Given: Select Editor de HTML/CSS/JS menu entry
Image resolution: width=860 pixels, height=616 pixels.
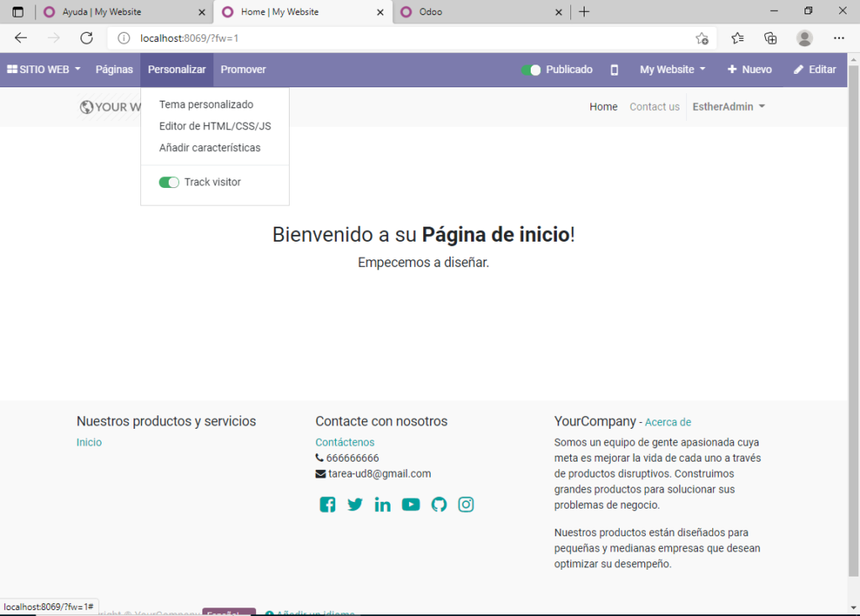Looking at the screenshot, I should point(214,126).
